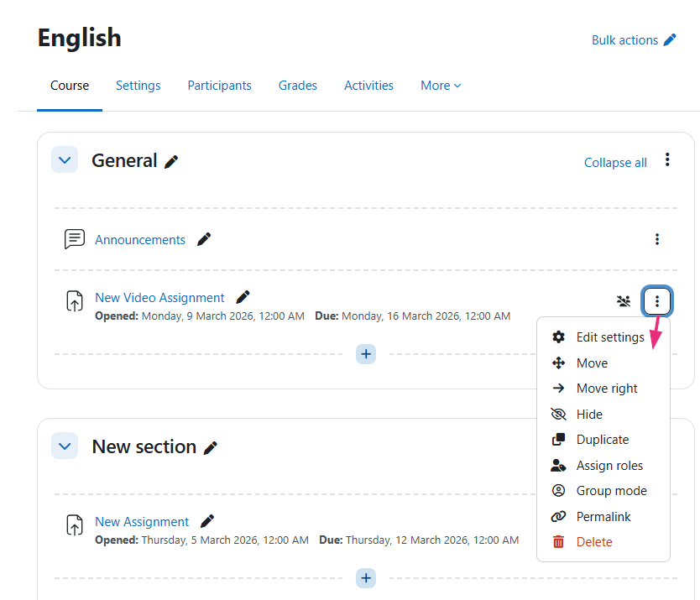
Task: Collapse the General section chevron
Action: [x=65, y=159]
